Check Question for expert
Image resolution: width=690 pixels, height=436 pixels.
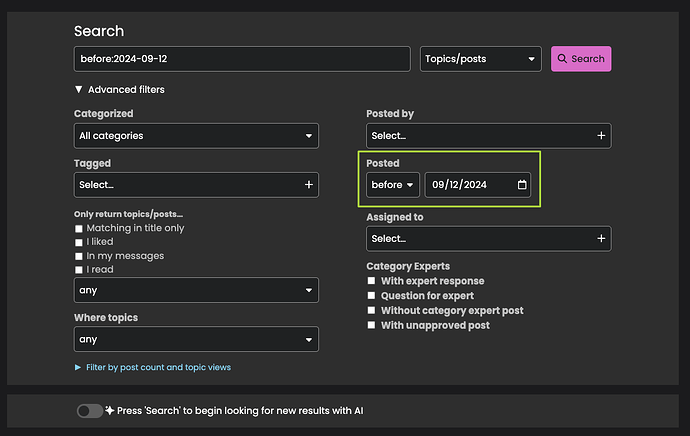371,296
